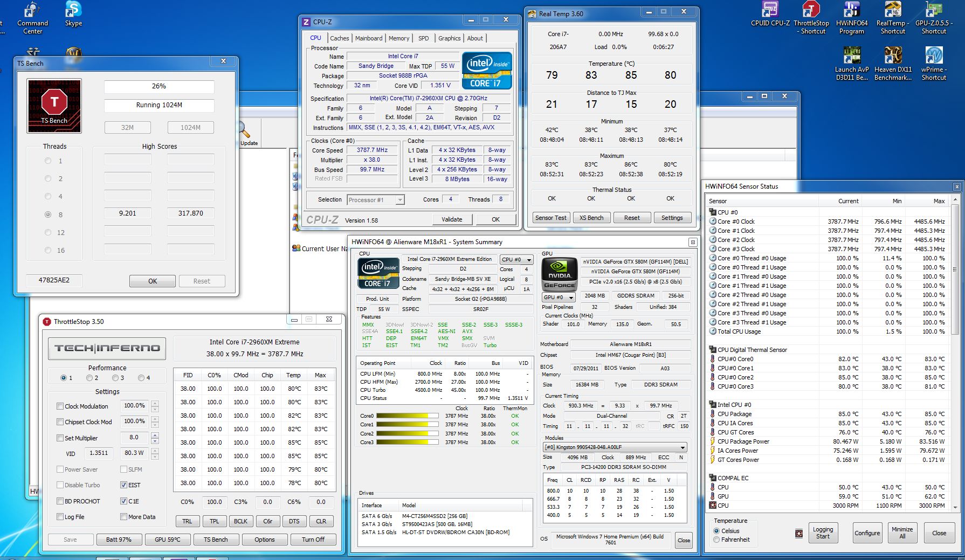This screenshot has height=560, width=965.
Task: Click the Intel Core i7 logo in CPU-Z
Action: (487, 71)
